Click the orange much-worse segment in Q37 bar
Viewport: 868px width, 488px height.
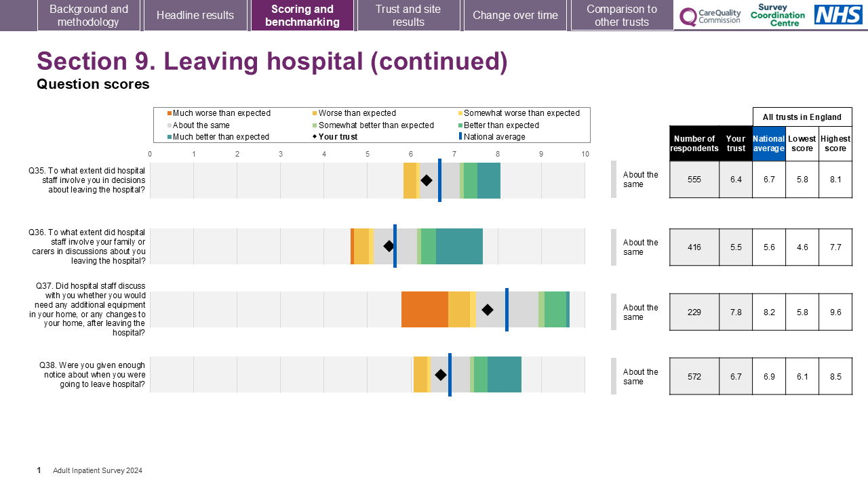tap(425, 310)
